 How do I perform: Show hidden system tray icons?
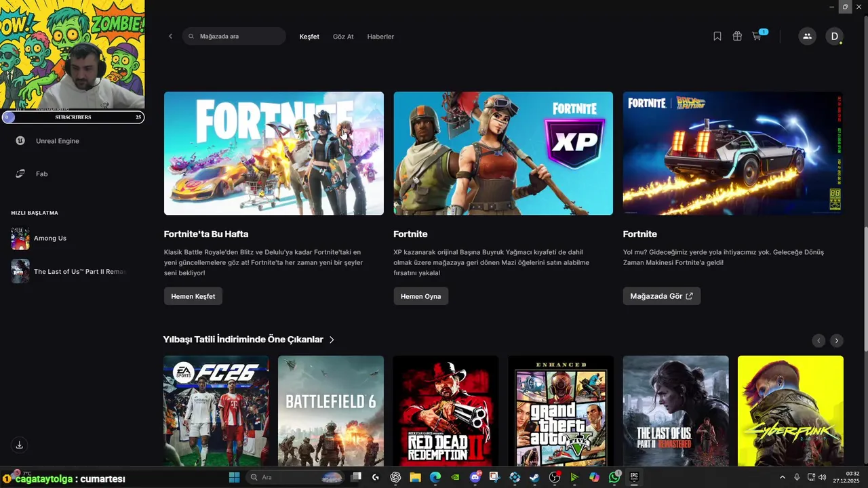pos(782,477)
